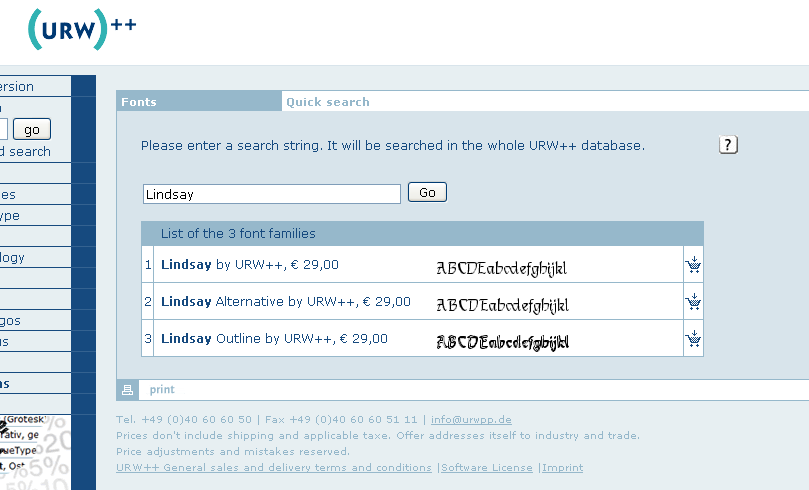
Task: Click the 'List of the 3 font families' header
Action: (x=238, y=234)
